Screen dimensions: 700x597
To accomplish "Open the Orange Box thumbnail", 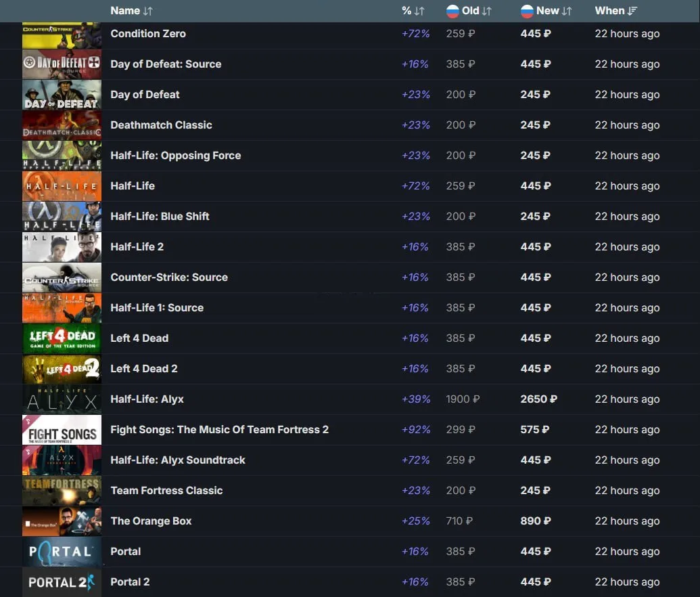I will click(62, 521).
